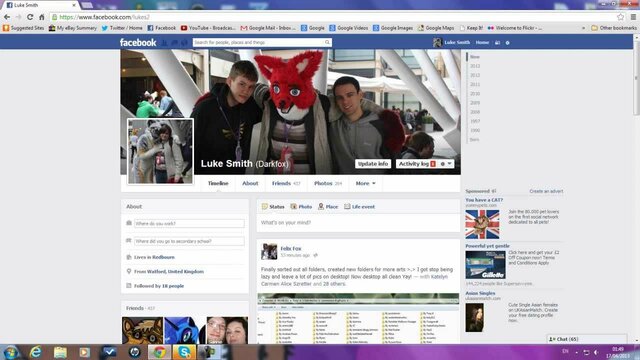Open Windows Explorer folder on taskbar
Screen dimensions: 640x360
(60, 352)
